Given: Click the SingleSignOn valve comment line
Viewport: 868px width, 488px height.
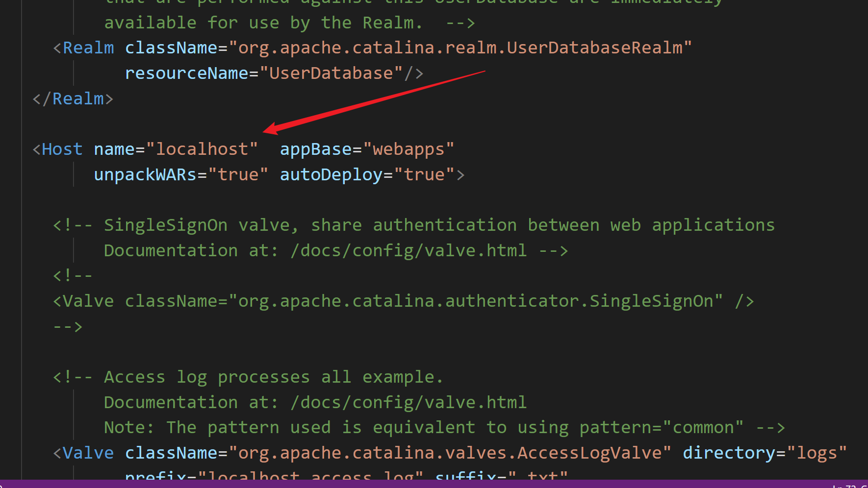Looking at the screenshot, I should (414, 225).
